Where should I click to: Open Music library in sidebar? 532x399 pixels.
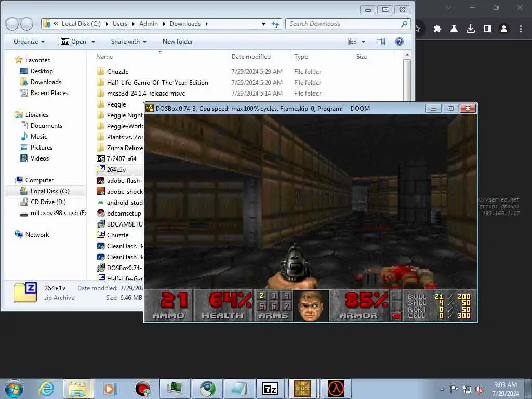point(38,137)
